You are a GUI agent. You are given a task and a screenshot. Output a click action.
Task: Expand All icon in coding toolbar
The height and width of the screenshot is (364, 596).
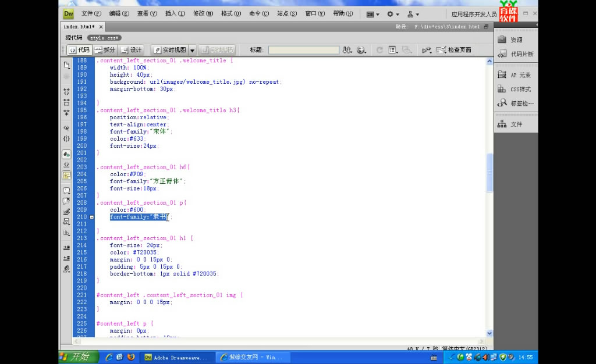66,113
